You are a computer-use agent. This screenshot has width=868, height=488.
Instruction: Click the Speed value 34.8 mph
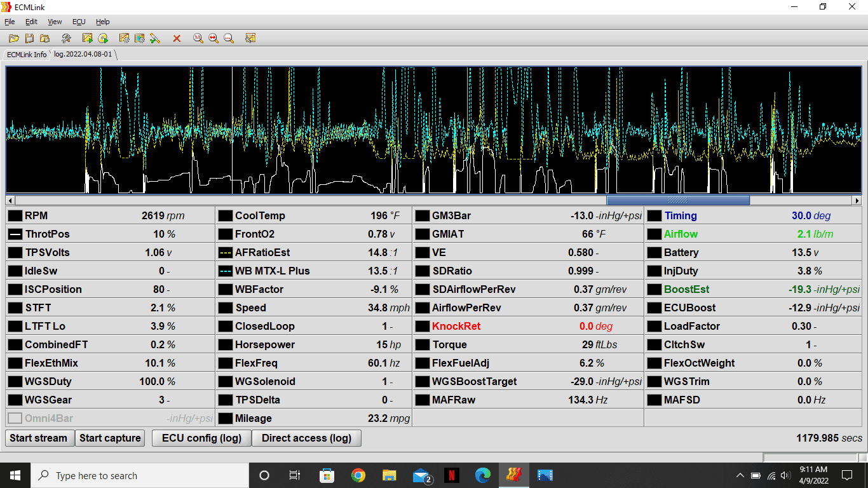click(389, 308)
